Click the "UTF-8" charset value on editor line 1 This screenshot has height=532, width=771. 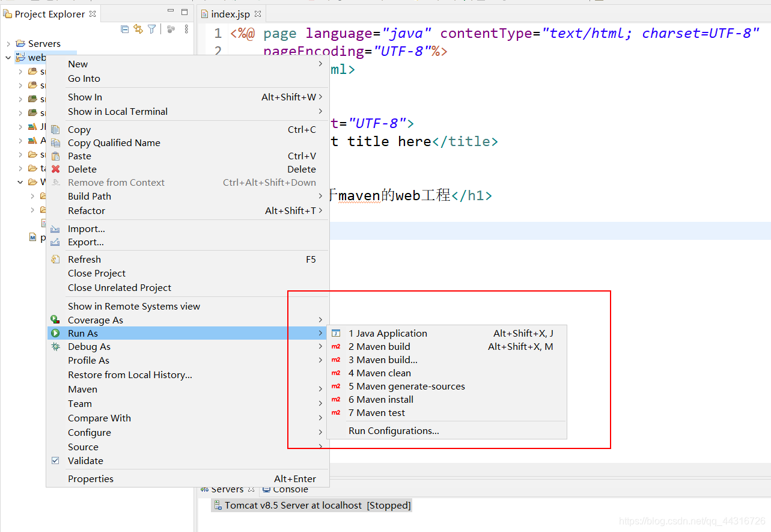tap(730, 34)
